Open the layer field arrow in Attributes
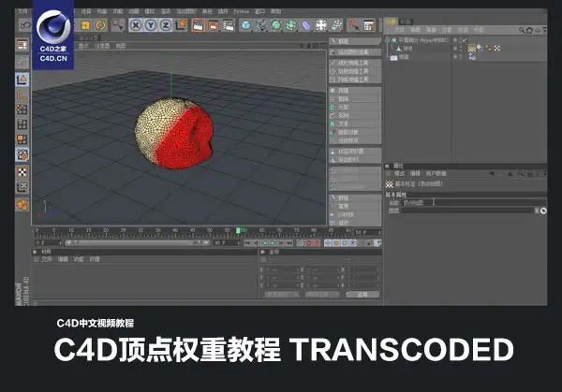562x392 pixels. pos(537,211)
